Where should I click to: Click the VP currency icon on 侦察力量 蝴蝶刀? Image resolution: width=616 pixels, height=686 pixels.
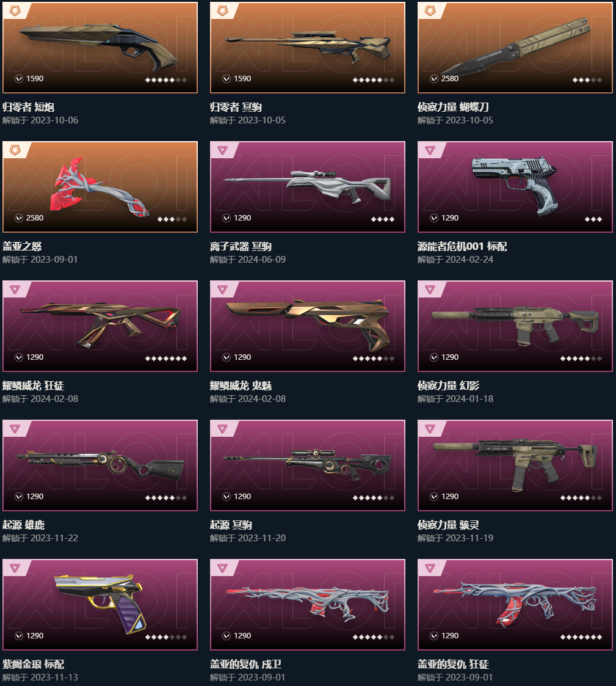(434, 79)
